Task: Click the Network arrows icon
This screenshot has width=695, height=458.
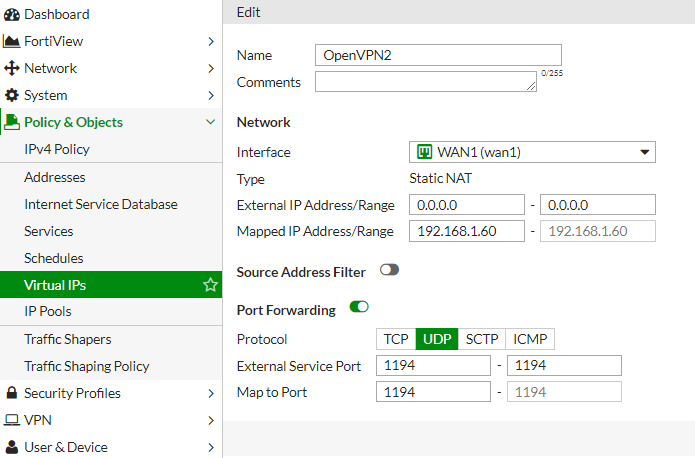Action: point(12,68)
